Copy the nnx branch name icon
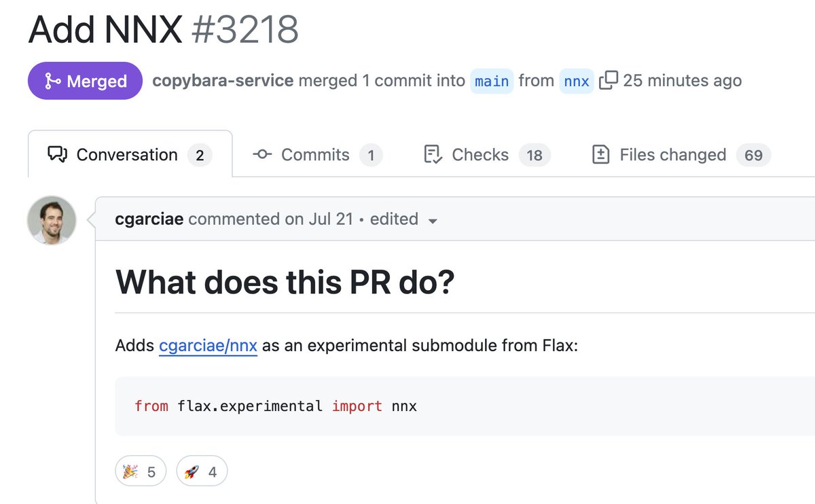Image resolution: width=815 pixels, height=504 pixels. point(608,80)
